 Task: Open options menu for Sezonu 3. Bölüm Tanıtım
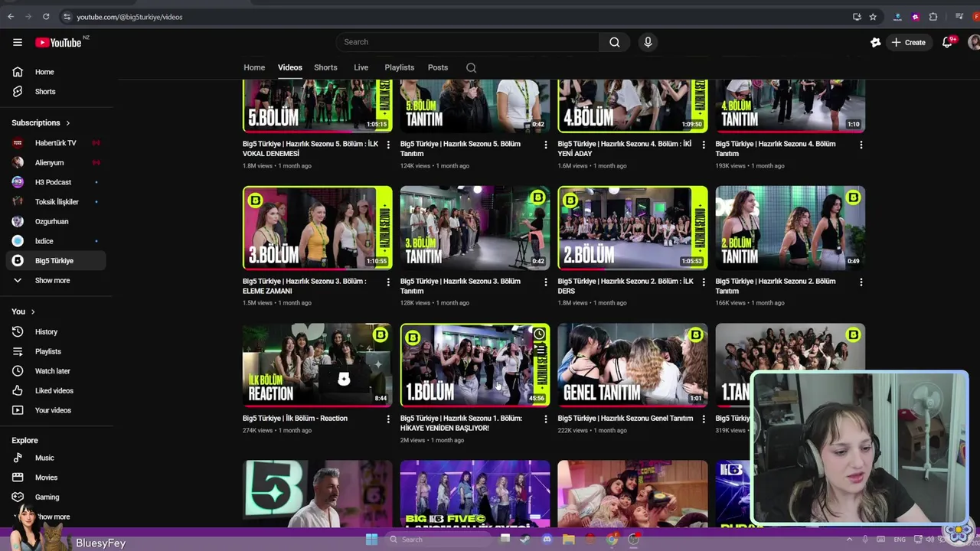[546, 282]
